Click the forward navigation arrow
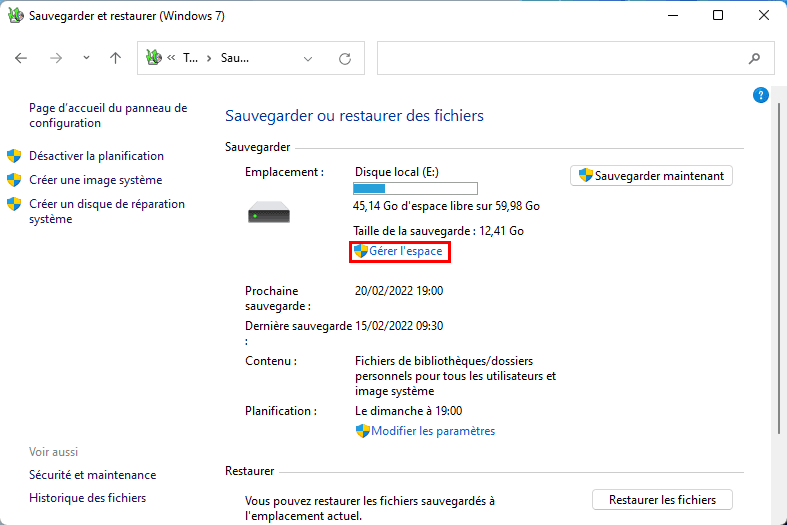The height and width of the screenshot is (525, 787). [x=56, y=58]
